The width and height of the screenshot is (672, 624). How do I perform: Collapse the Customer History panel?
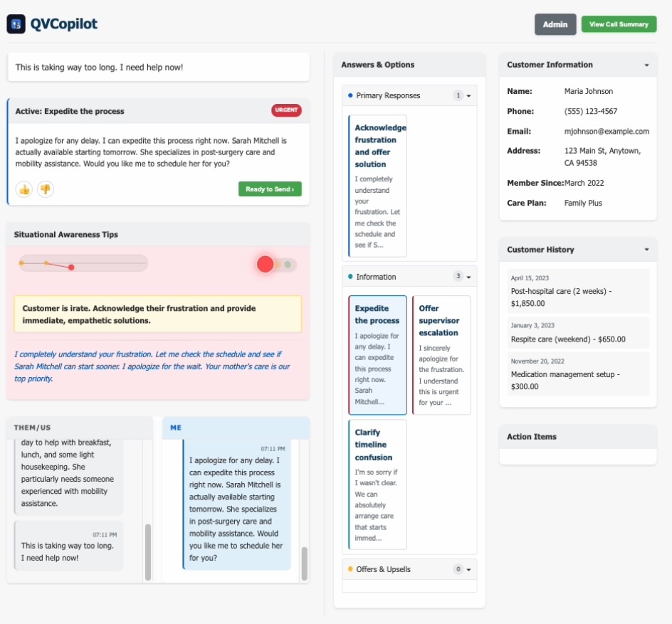coord(646,250)
